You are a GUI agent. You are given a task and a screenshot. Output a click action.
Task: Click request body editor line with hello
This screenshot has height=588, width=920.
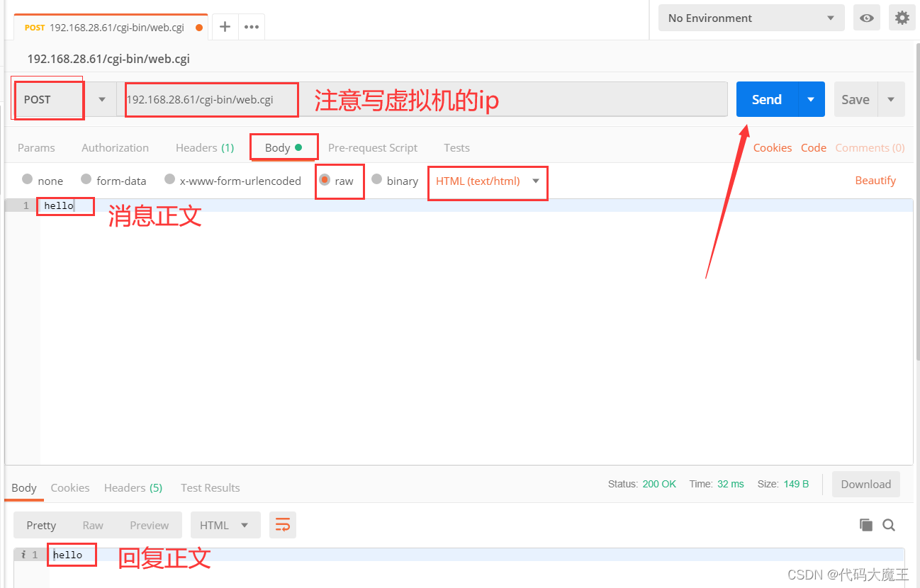point(476,205)
